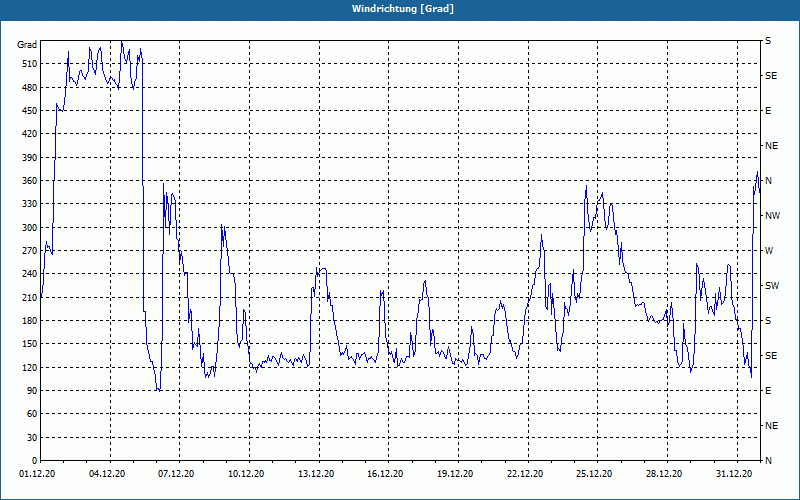This screenshot has width=800, height=500.
Task: Click the date label 28.12.20
Action: pyautogui.click(x=664, y=474)
